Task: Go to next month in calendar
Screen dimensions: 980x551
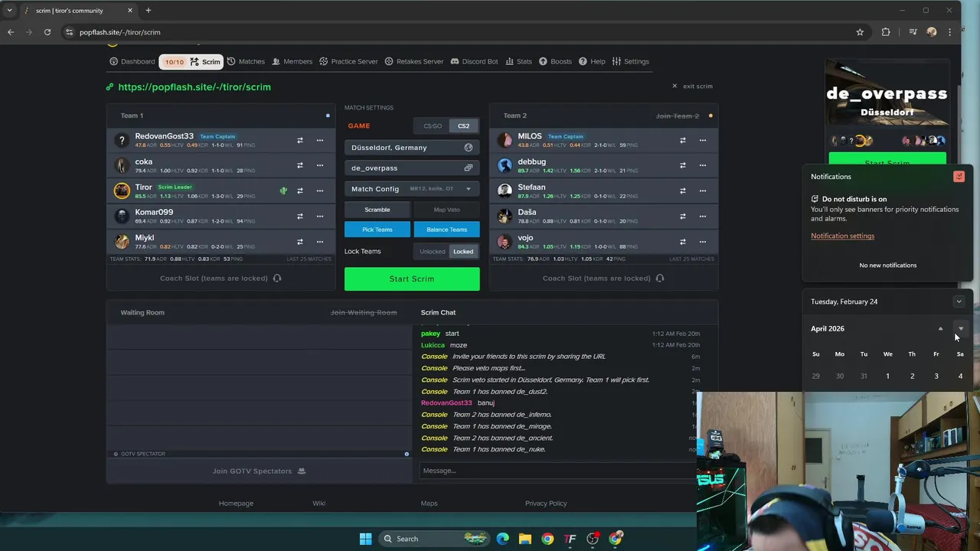Action: 961,328
